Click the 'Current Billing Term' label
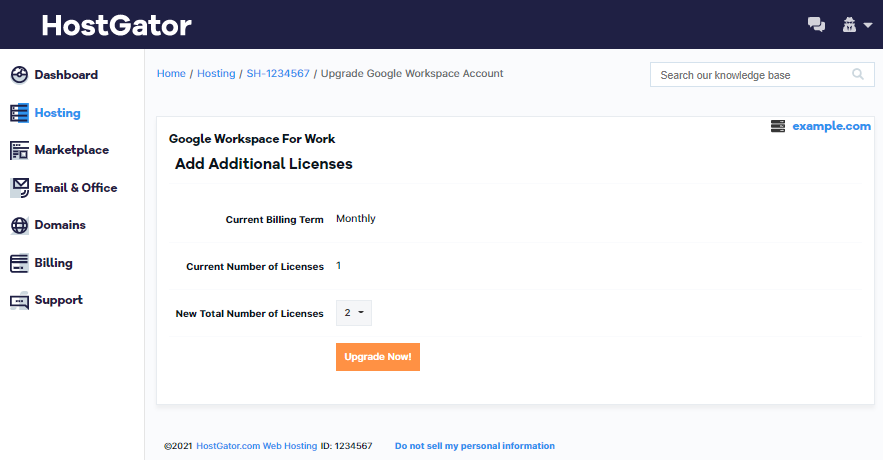The width and height of the screenshot is (883, 460). pos(275,220)
